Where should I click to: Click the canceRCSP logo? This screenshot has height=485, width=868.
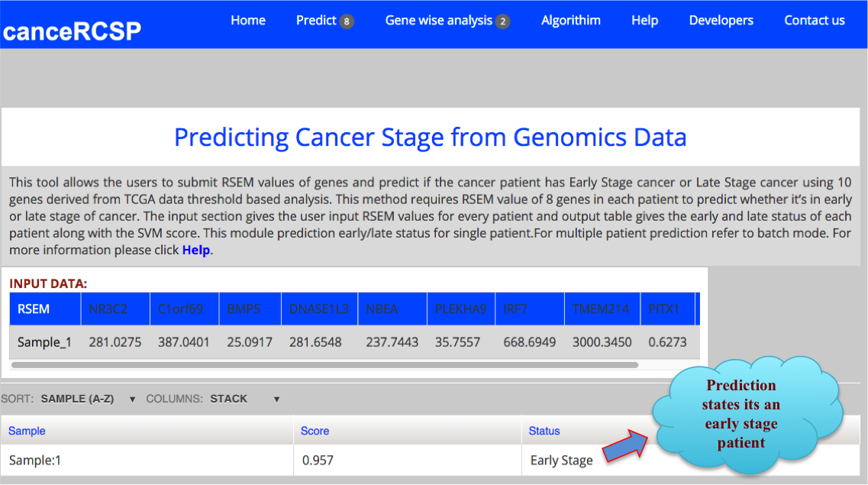pyautogui.click(x=72, y=31)
